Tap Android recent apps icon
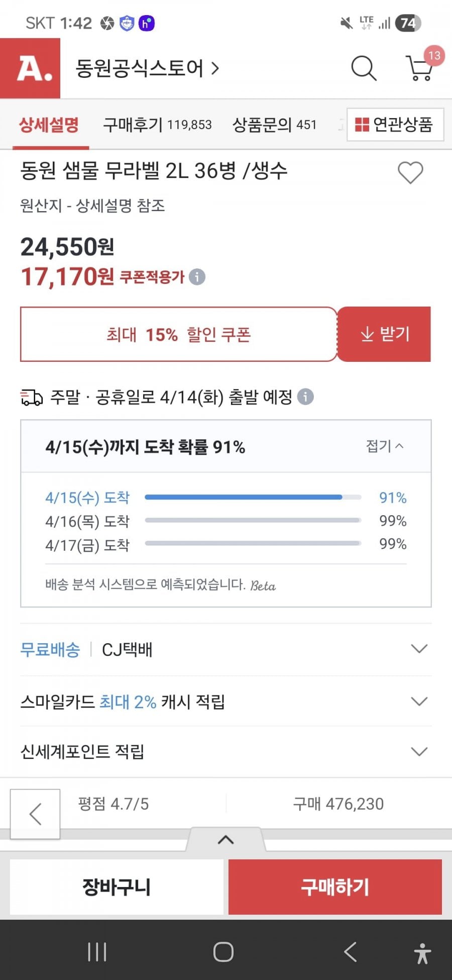The height and width of the screenshot is (980, 452). click(x=97, y=951)
